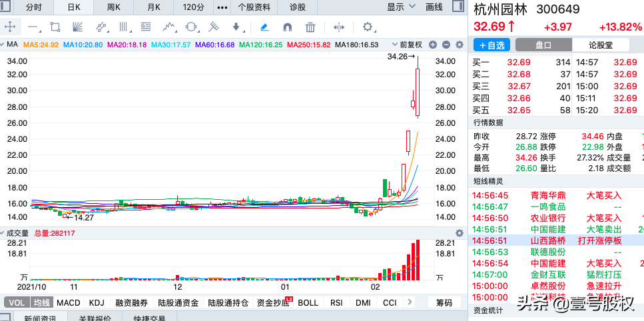Toggle the 均线 overlay button
Screen dimensions: 644x321
[x=41, y=303]
